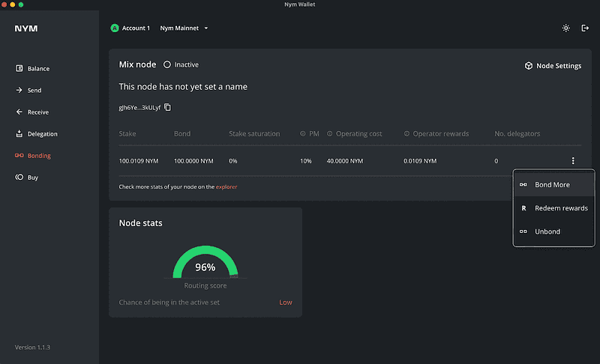Close the three-dot node actions menu
This screenshot has height=364, width=600.
point(573,160)
